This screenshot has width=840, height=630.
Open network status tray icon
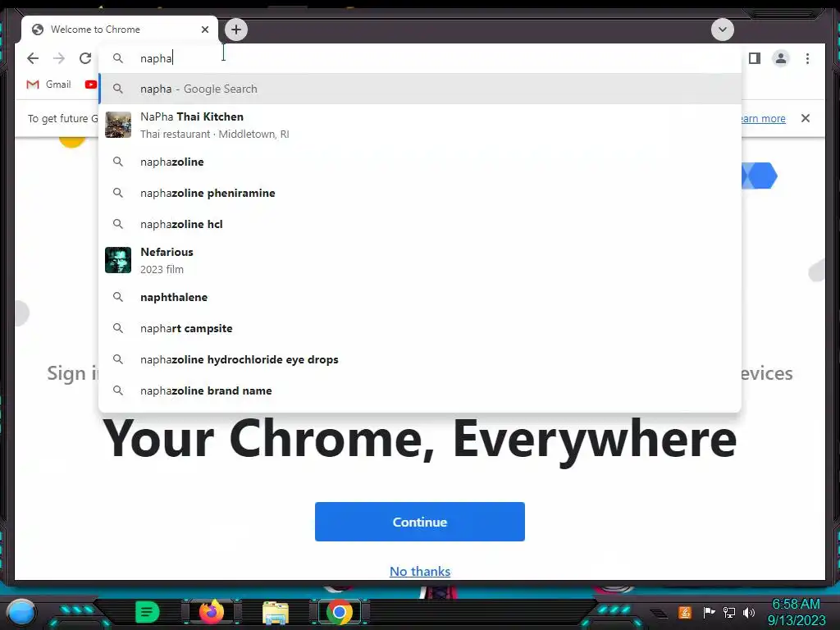729,612
